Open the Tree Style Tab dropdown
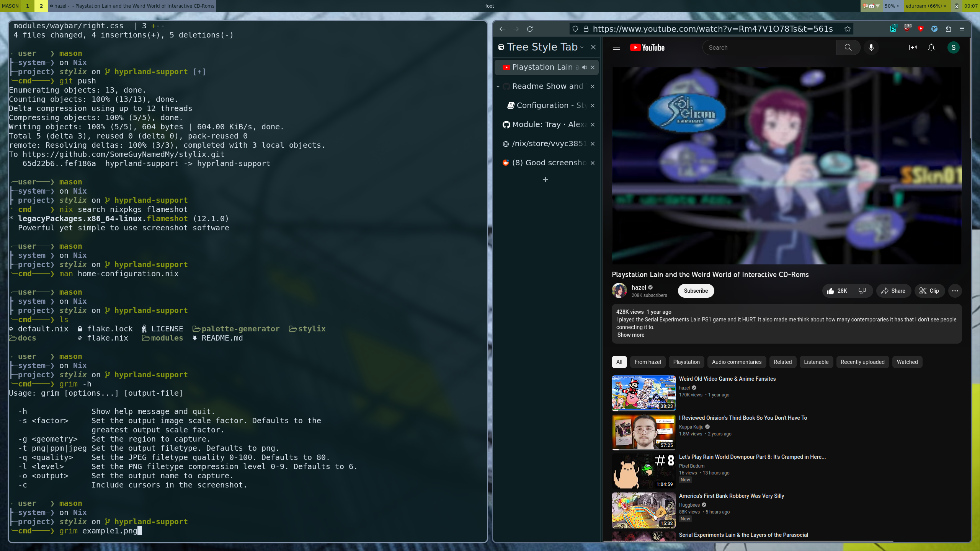Viewport: 980px width, 551px height. tap(582, 47)
